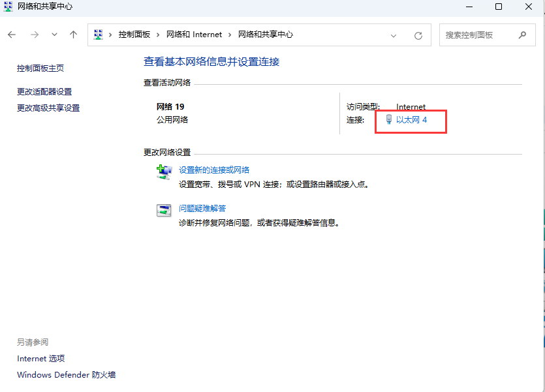Open Internet 选项 link
This screenshot has height=392, width=545.
pos(40,359)
